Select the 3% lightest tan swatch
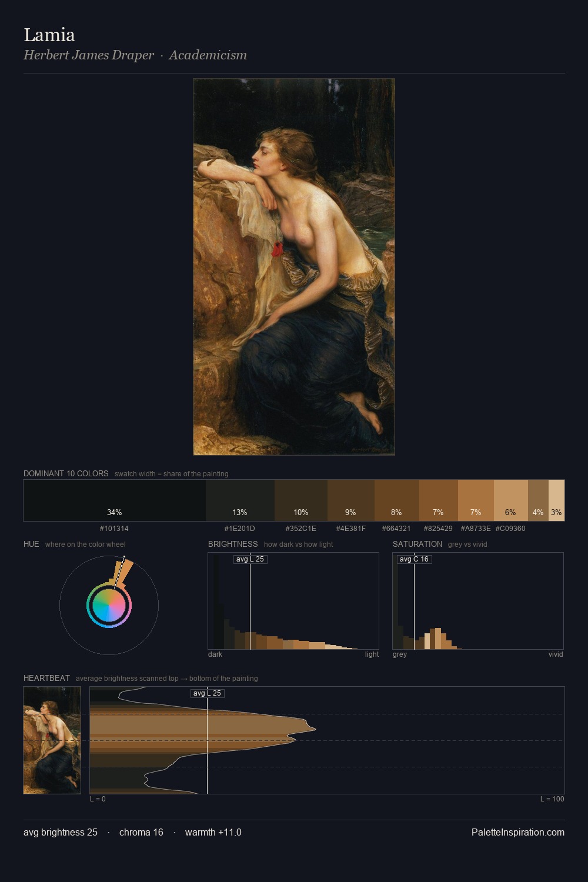 (x=556, y=500)
